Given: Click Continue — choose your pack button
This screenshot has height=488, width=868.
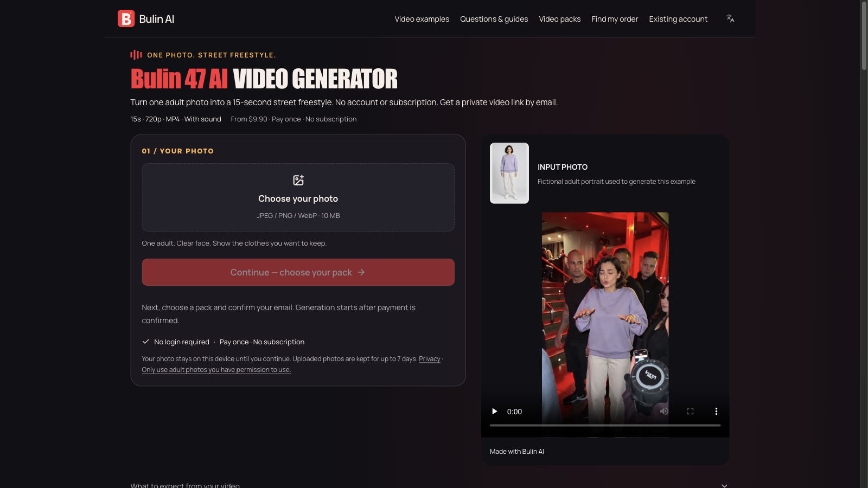Looking at the screenshot, I should point(298,272).
